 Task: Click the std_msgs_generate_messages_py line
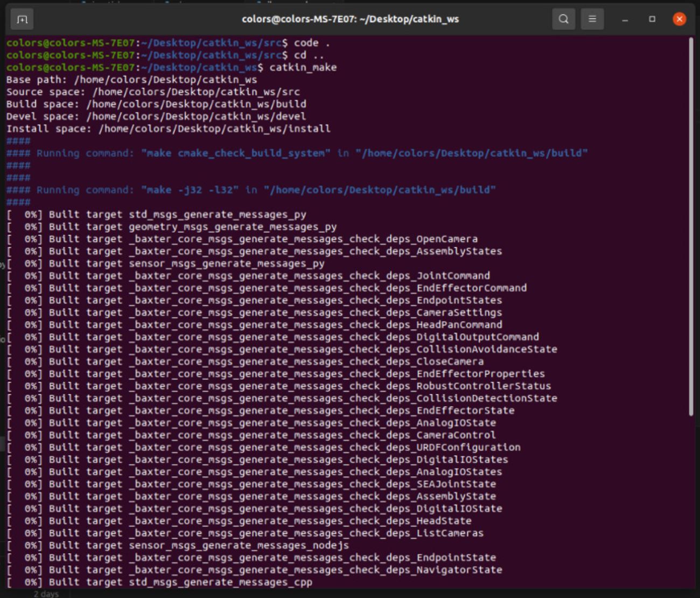click(x=156, y=214)
